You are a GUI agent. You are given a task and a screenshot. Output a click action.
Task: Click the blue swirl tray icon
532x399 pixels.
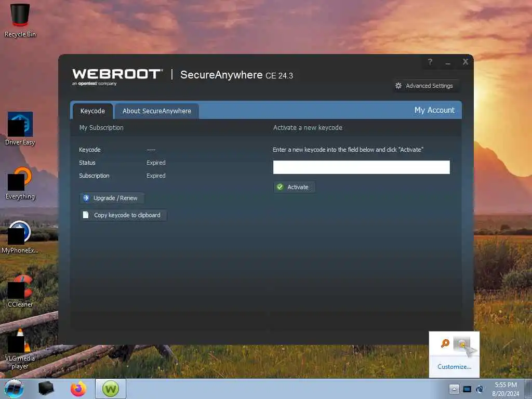click(x=480, y=389)
